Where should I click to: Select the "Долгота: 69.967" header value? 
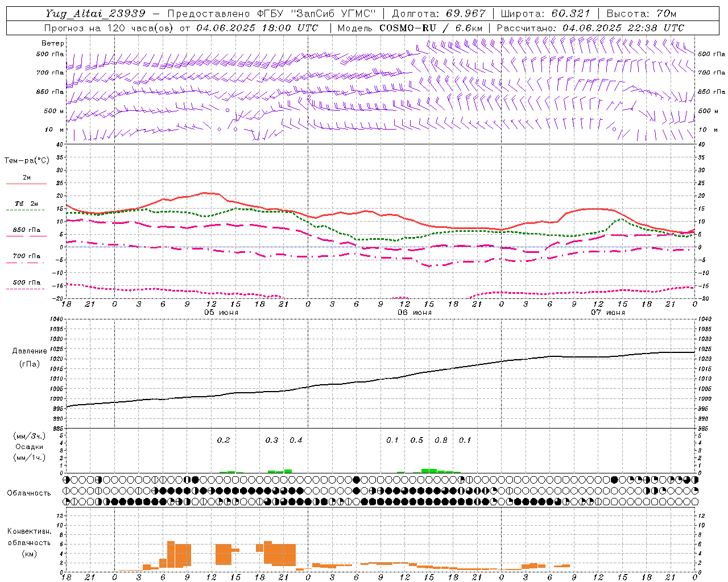click(439, 14)
